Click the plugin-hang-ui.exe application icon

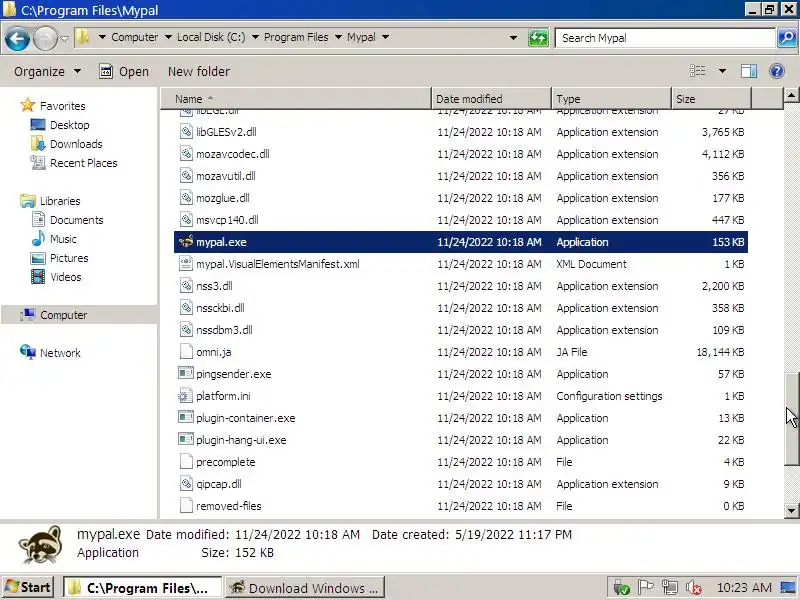pos(186,439)
